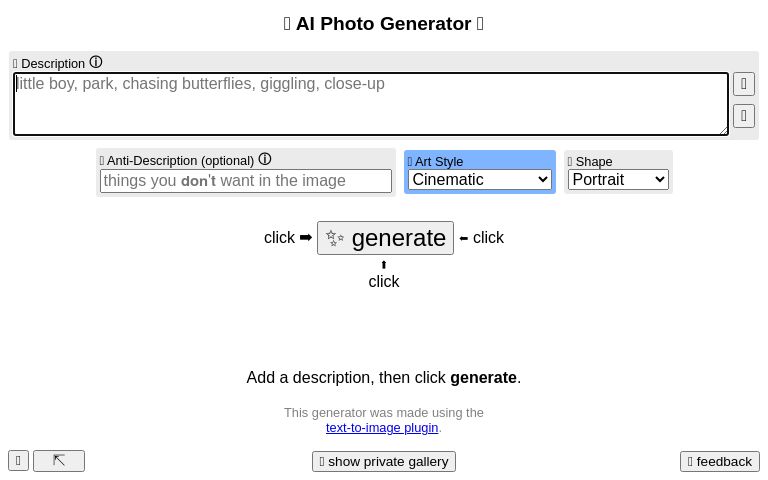Click the black right arrow left of generate
768x480 pixels.
coord(306,238)
